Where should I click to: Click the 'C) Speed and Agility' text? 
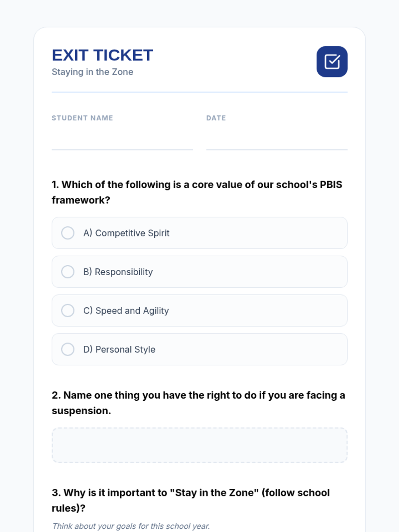coord(126,311)
